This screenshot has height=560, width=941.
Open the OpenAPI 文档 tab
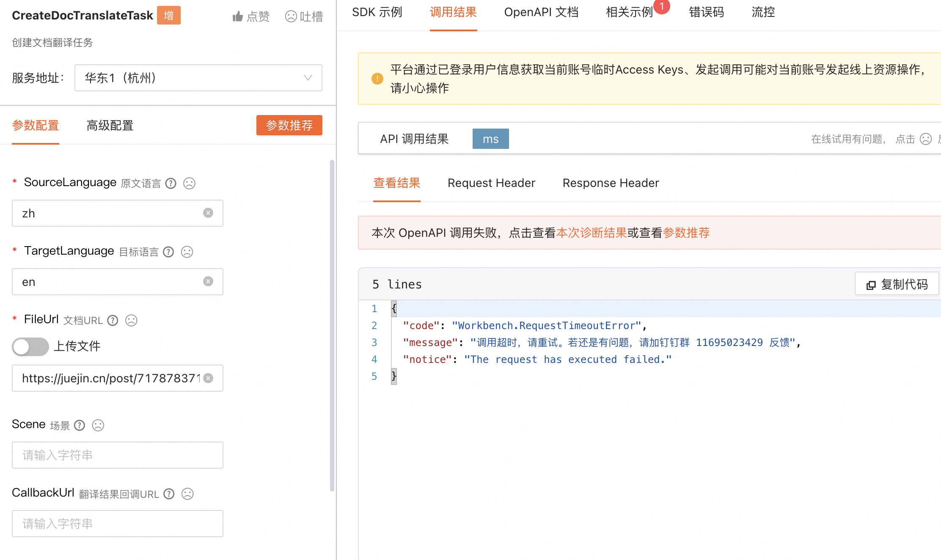click(x=541, y=12)
